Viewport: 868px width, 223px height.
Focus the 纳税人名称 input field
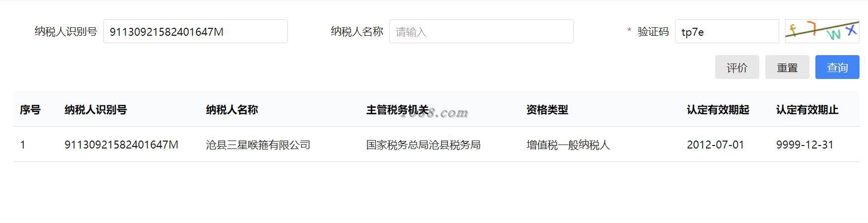[481, 31]
